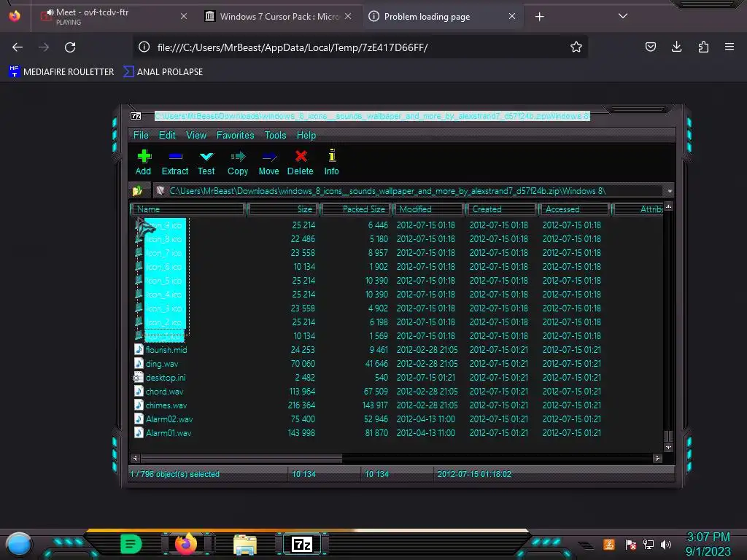Open the Tools menu
The image size is (747, 560).
pyautogui.click(x=275, y=135)
